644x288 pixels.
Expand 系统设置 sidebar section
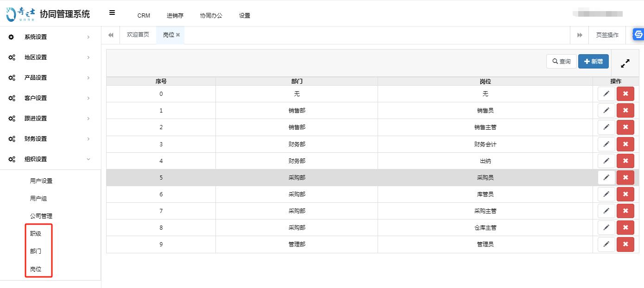click(x=50, y=37)
